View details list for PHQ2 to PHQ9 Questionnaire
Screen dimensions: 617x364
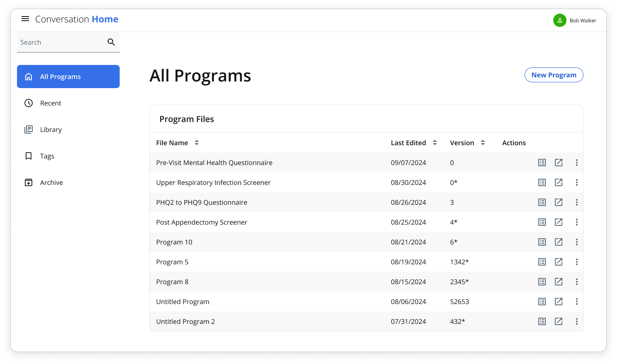[542, 202]
